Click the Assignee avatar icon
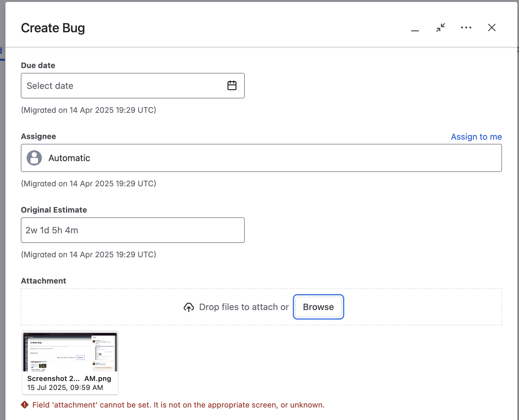 34,158
